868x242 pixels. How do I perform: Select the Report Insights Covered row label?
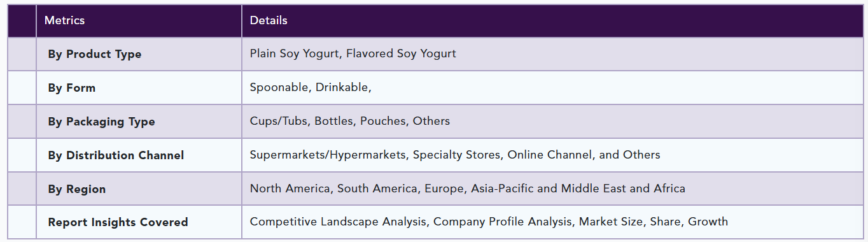coord(118,222)
